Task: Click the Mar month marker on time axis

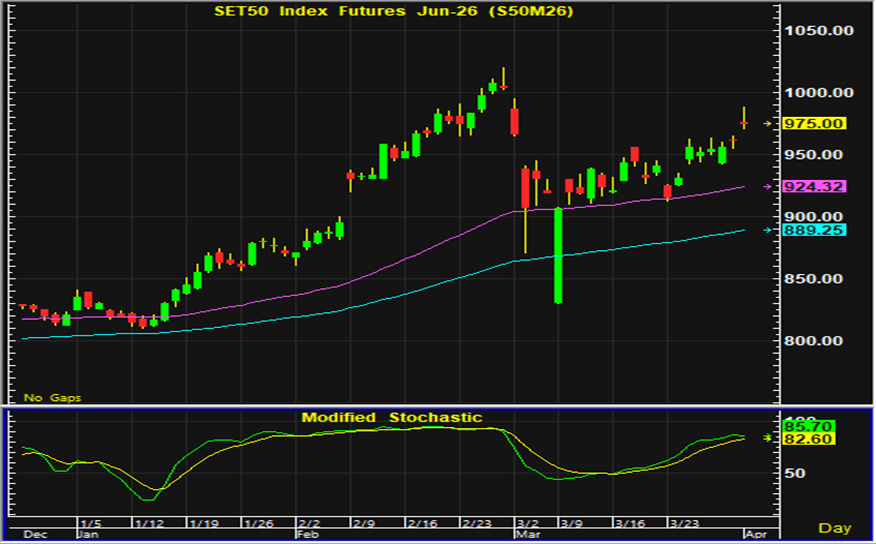Action: click(x=525, y=535)
